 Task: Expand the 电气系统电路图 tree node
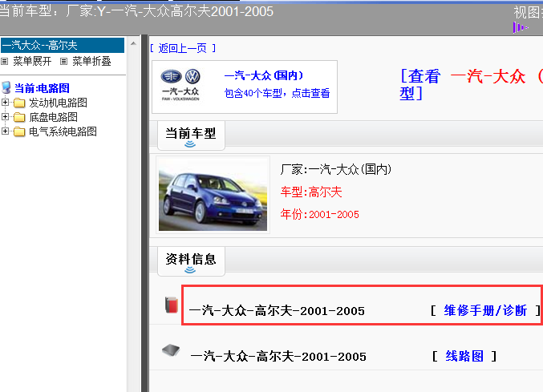tap(5, 131)
